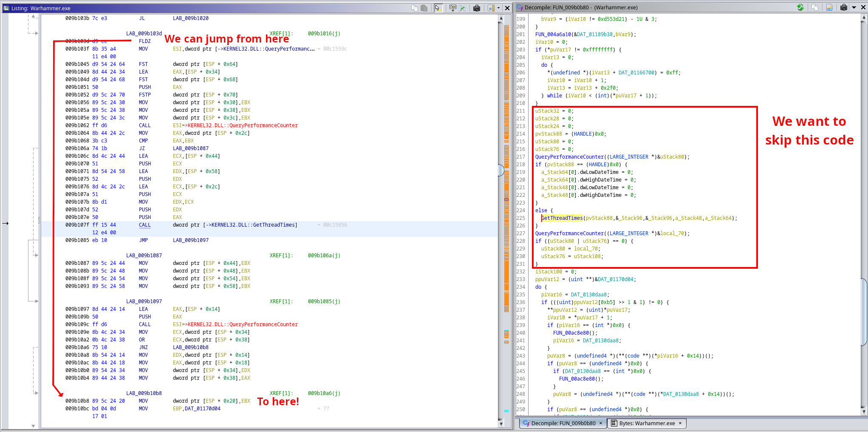The width and height of the screenshot is (868, 432).
Task: Snapshot the Decompiler panel with camera icon
Action: tap(844, 7)
